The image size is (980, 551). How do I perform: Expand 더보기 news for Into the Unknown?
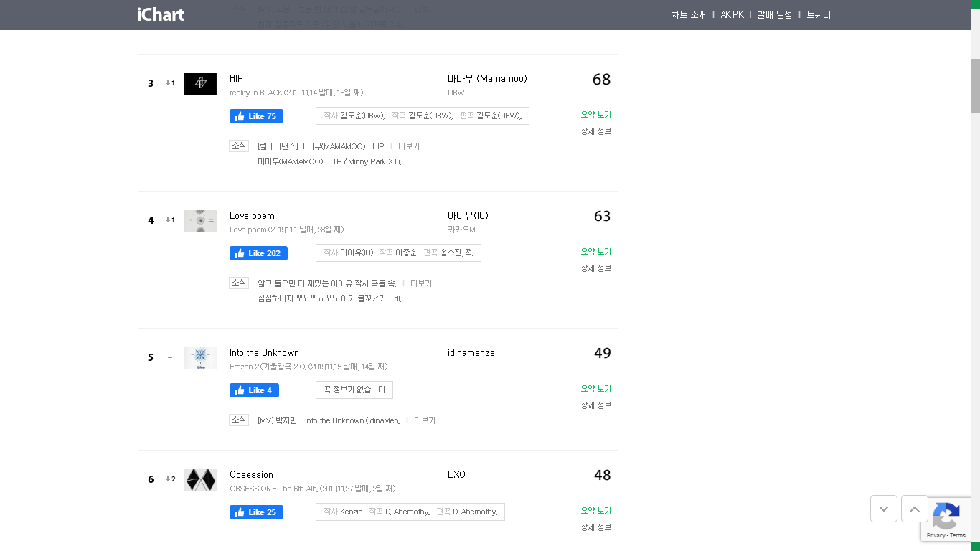click(x=425, y=420)
